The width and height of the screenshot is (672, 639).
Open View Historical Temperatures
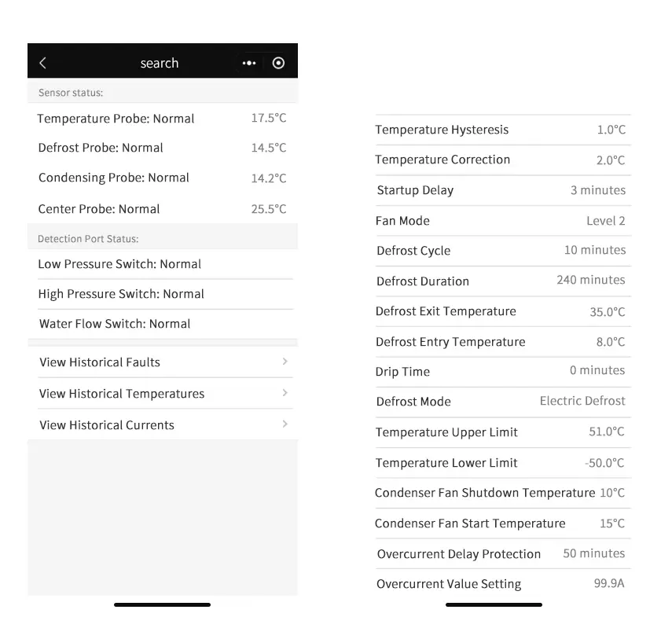point(122,394)
